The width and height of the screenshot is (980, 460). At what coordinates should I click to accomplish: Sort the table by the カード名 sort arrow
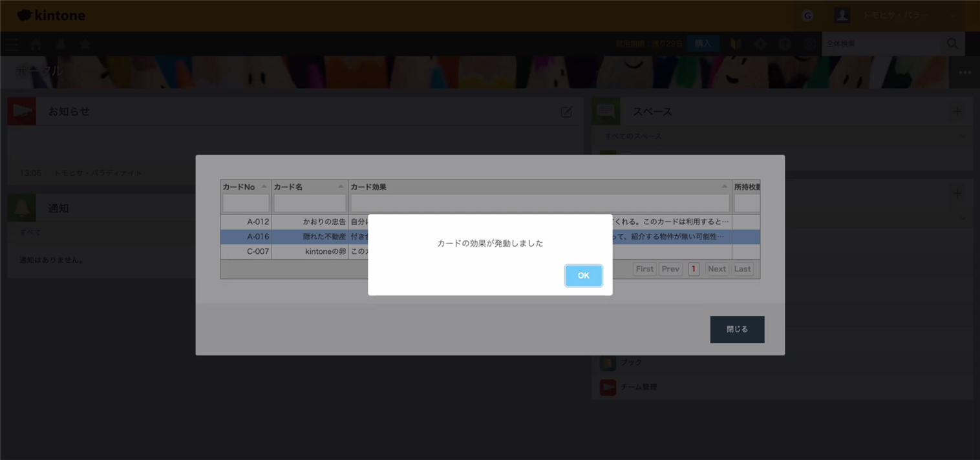click(x=341, y=187)
